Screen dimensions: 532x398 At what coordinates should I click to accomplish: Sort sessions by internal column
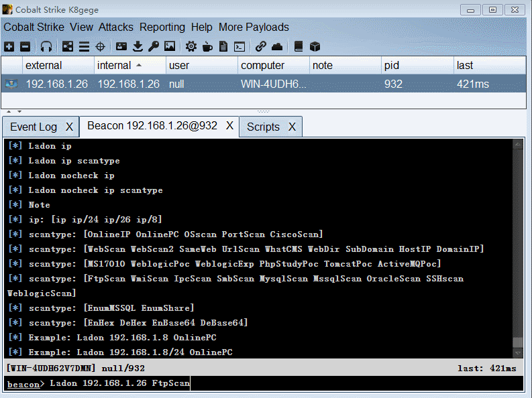(x=130, y=66)
